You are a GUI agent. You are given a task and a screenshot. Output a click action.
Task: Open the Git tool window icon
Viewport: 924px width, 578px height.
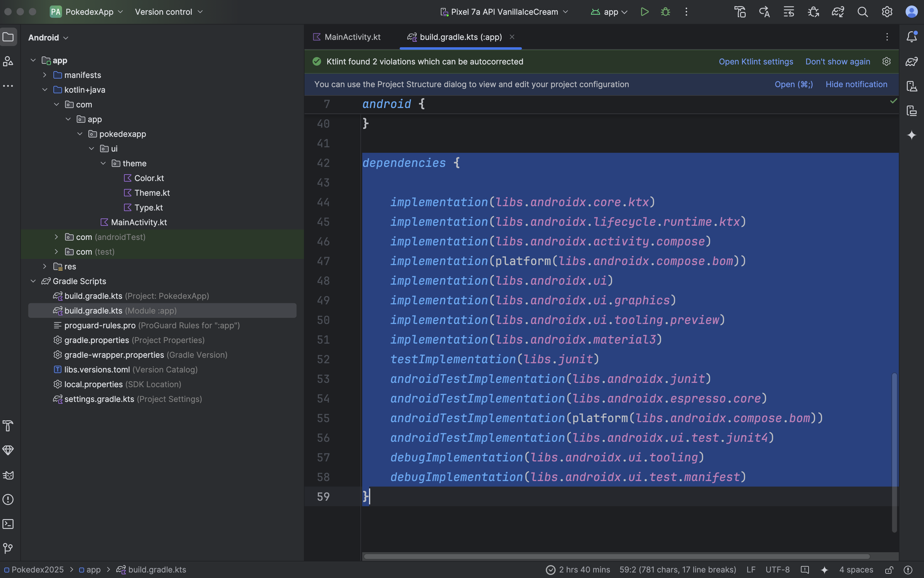pos(8,548)
